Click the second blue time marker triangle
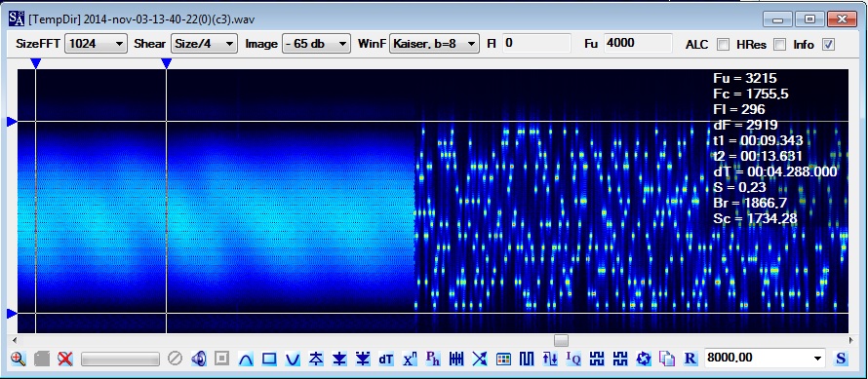 (166, 63)
